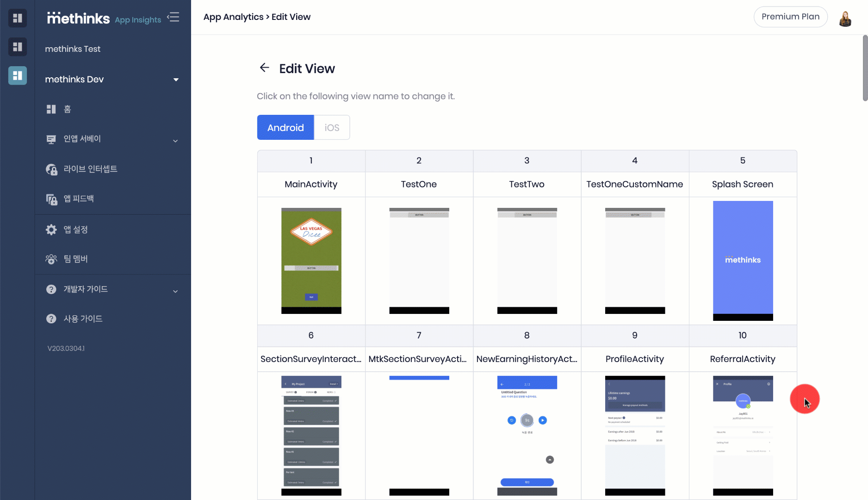868x500 pixels.
Task: Collapse the sidebar with the hamburger icon
Action: tap(173, 17)
